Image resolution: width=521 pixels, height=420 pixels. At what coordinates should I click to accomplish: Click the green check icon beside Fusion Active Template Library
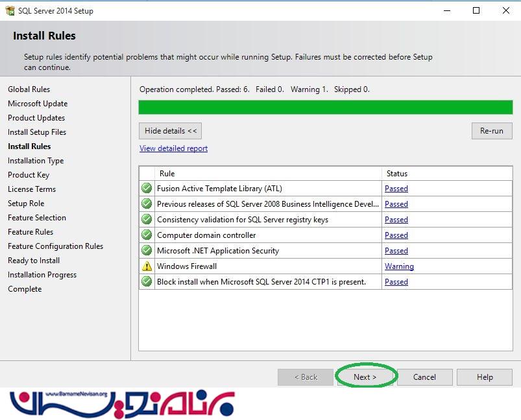(x=147, y=188)
